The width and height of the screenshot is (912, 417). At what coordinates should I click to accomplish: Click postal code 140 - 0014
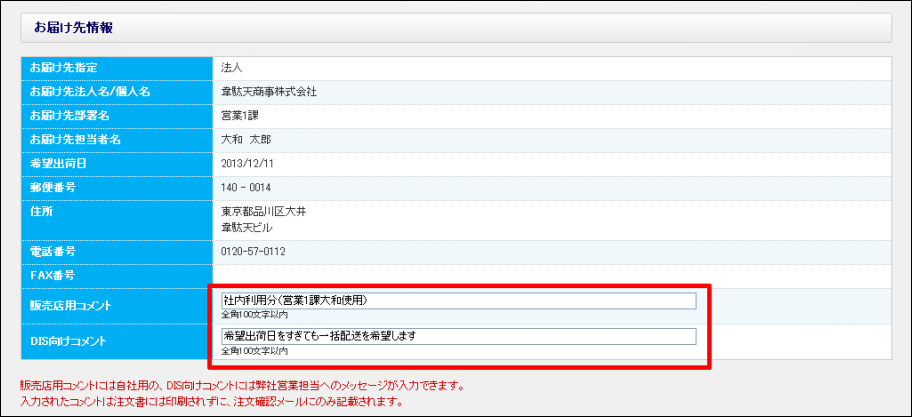click(x=247, y=188)
